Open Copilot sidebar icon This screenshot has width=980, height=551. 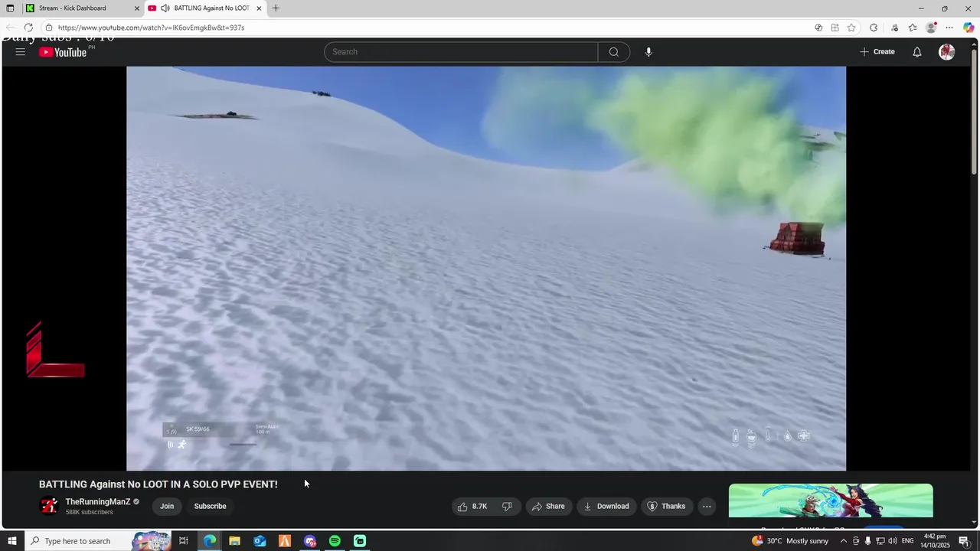969,28
